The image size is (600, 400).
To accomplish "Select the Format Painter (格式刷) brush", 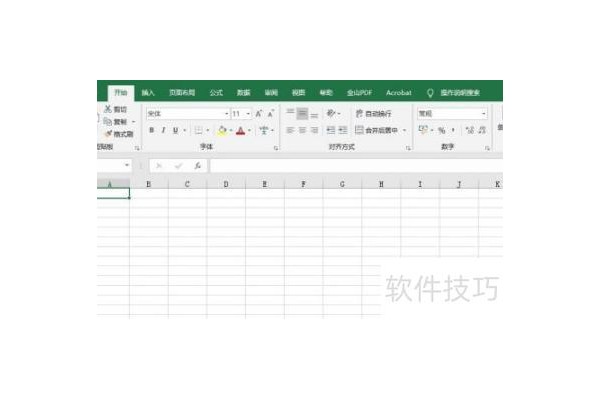I will (x=109, y=134).
